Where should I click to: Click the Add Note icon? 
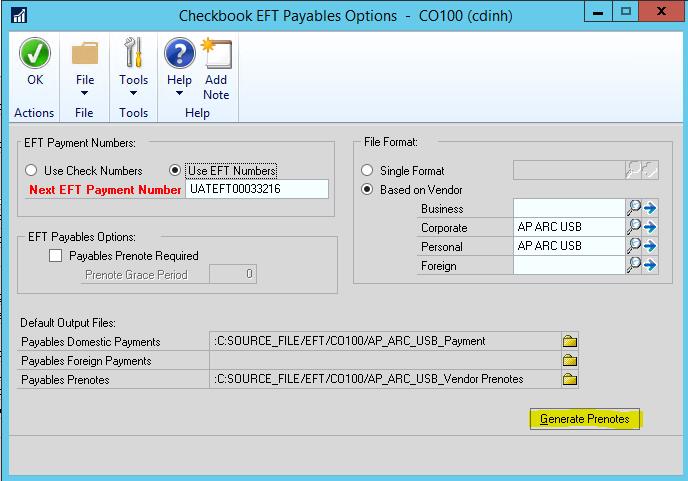[216, 53]
